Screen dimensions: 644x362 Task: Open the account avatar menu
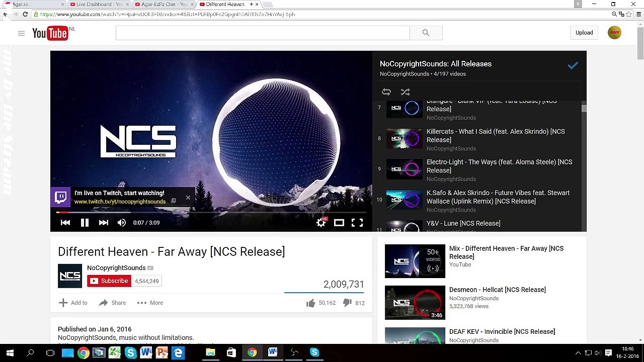(x=614, y=33)
